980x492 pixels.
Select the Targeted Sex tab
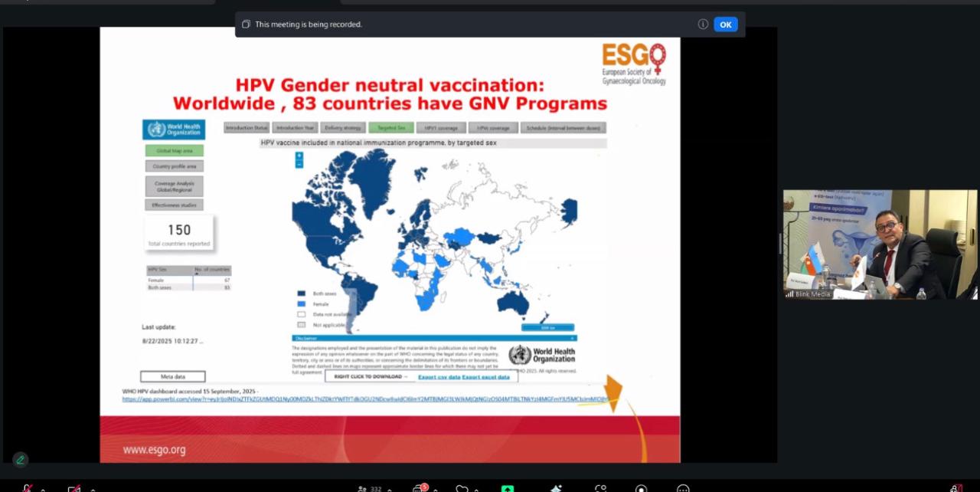[390, 128]
